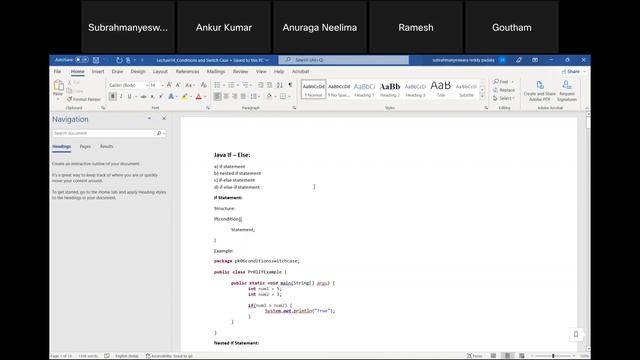
Task: Toggle Italic formatting
Action: tap(121, 96)
